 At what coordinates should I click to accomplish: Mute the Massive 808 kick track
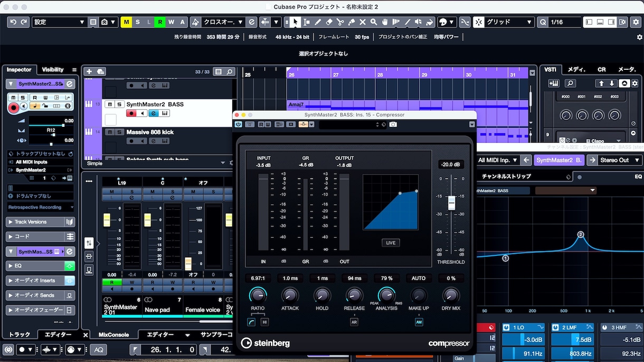109,132
